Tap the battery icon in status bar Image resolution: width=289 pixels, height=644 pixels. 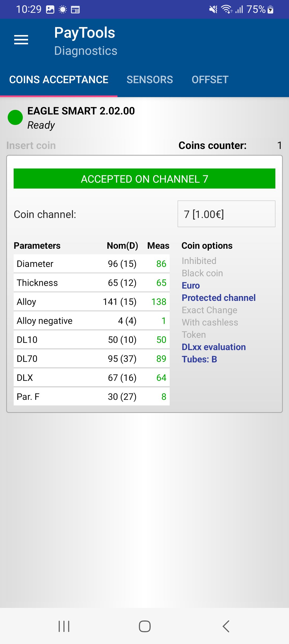point(271,10)
